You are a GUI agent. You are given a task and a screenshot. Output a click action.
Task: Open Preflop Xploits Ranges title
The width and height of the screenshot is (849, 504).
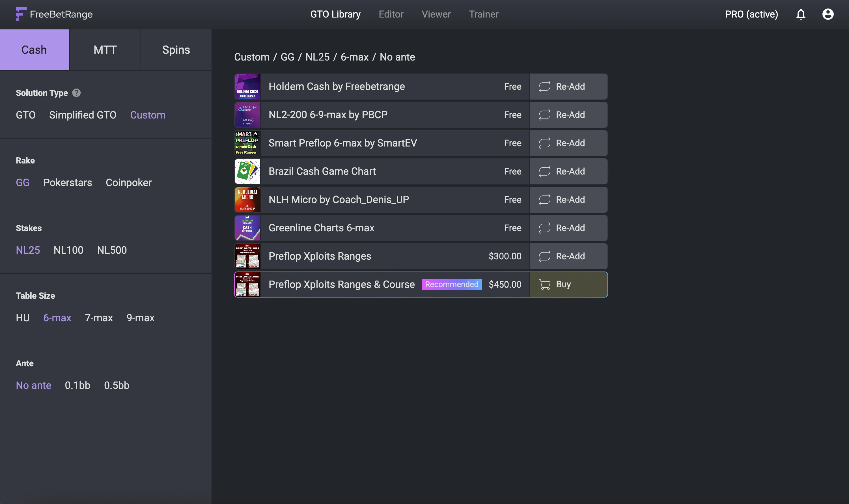(x=320, y=256)
